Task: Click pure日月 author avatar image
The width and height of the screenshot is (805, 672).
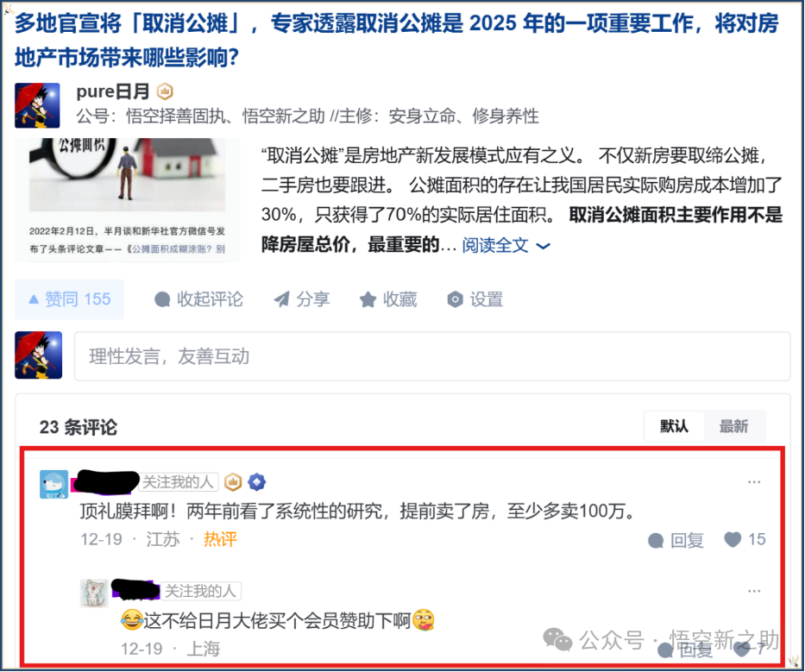Action: pos(37,105)
